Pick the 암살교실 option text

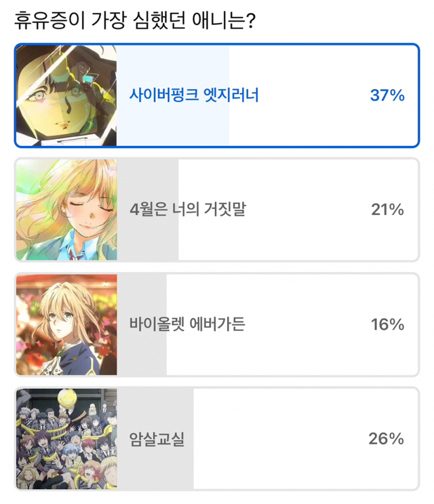pyautogui.click(x=157, y=440)
